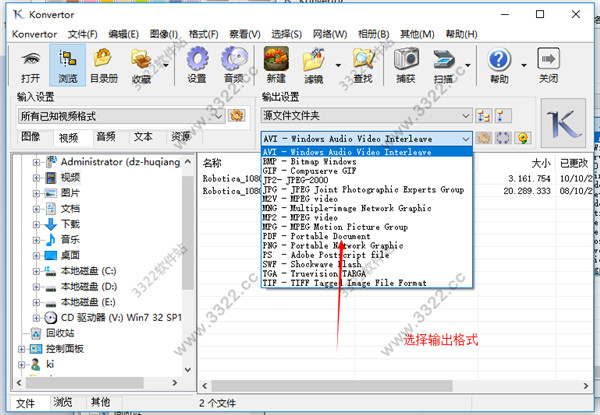Open the 文件(F) menu

[83, 34]
